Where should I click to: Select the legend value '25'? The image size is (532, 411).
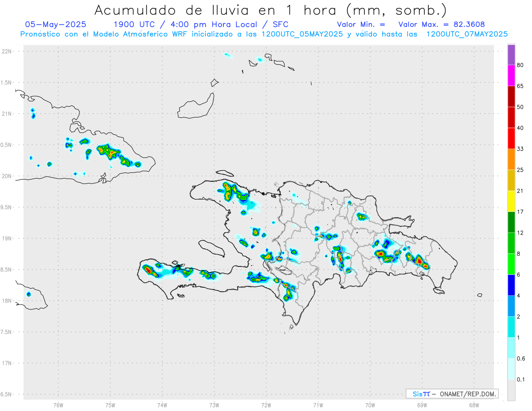520,170
